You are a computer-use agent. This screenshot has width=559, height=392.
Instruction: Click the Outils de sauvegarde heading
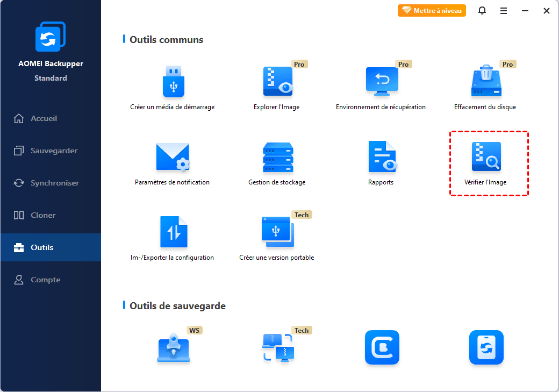click(177, 305)
